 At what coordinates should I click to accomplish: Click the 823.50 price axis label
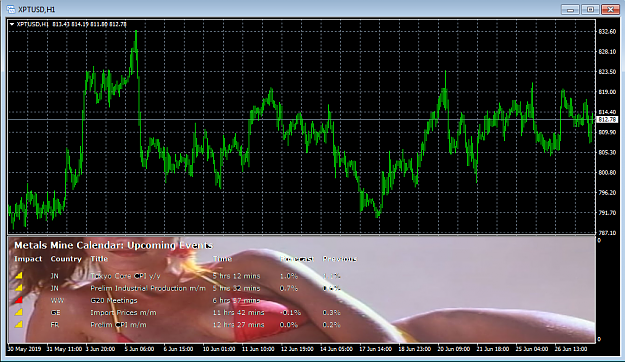(x=607, y=72)
